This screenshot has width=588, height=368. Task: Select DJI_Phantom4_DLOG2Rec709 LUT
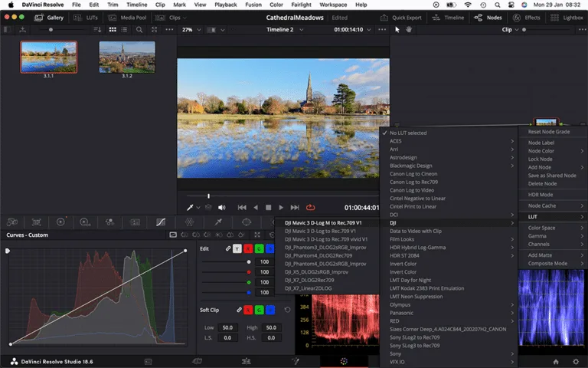coord(327,255)
